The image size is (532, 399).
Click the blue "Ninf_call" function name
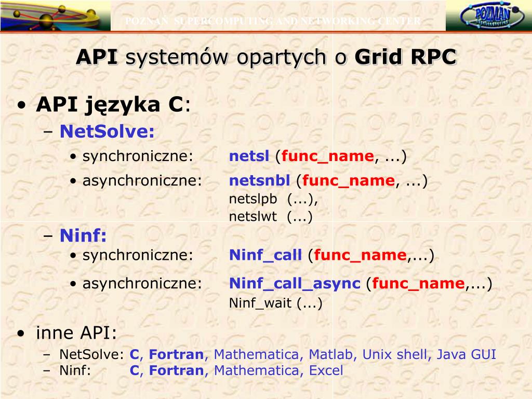pyautogui.click(x=265, y=255)
